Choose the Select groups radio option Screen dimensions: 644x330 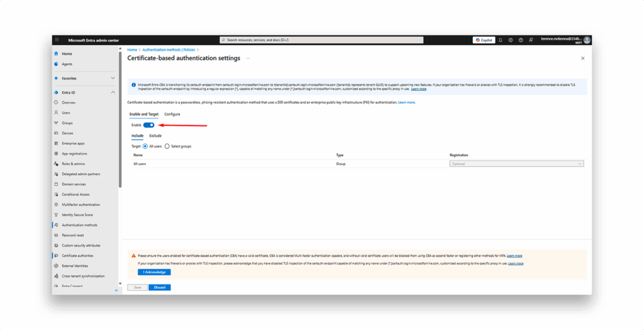click(167, 146)
